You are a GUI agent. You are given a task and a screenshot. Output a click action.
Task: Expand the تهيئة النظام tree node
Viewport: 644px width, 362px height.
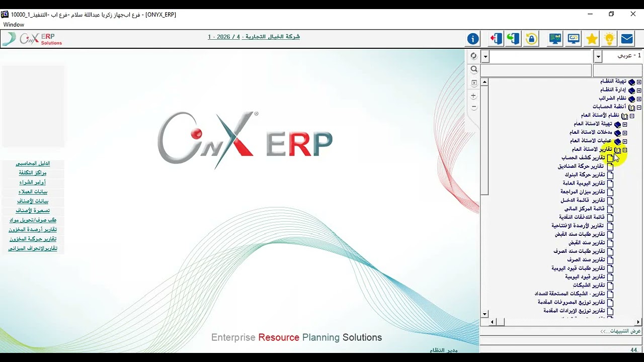[x=639, y=82]
